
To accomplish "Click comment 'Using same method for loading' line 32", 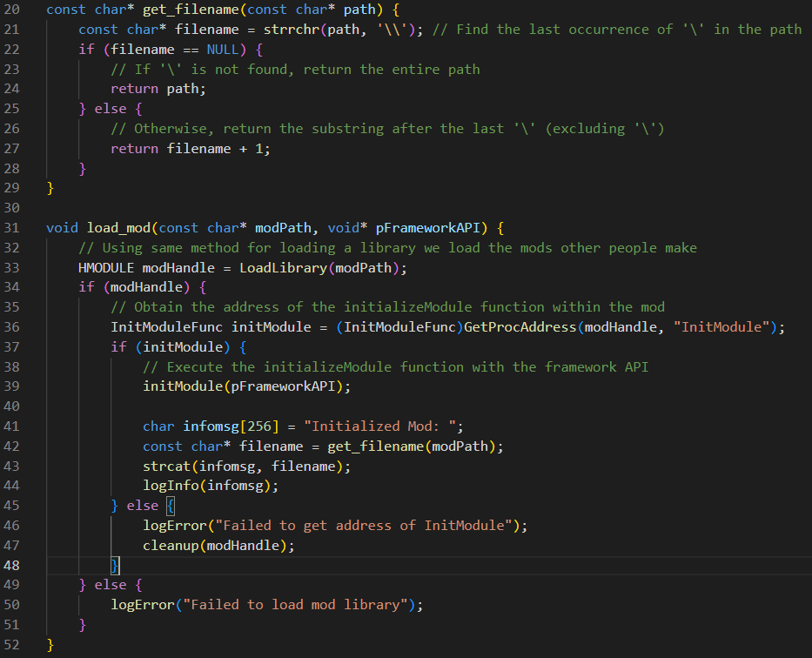I will click(x=387, y=248).
